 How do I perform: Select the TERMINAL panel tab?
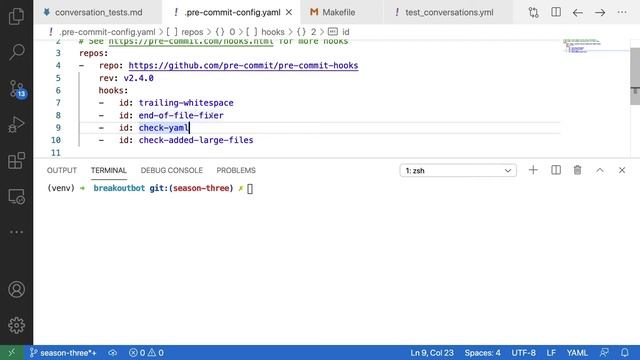(x=109, y=170)
